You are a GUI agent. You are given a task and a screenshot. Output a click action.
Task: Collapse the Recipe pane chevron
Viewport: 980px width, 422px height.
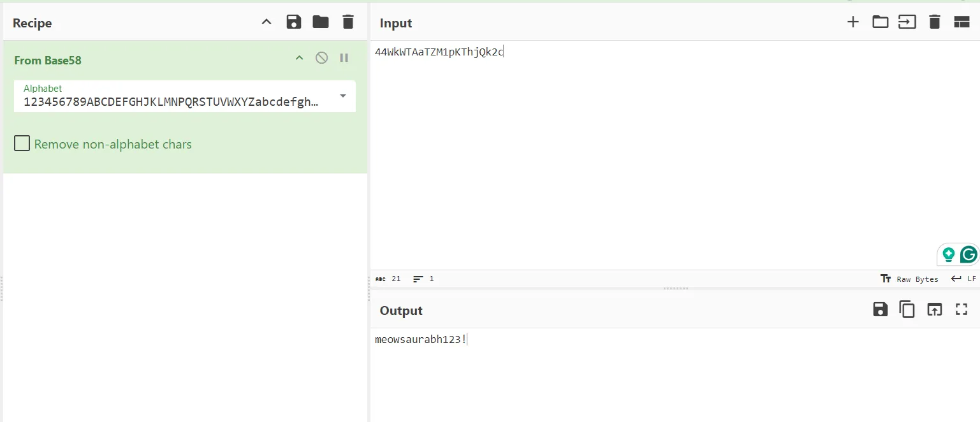pyautogui.click(x=267, y=22)
